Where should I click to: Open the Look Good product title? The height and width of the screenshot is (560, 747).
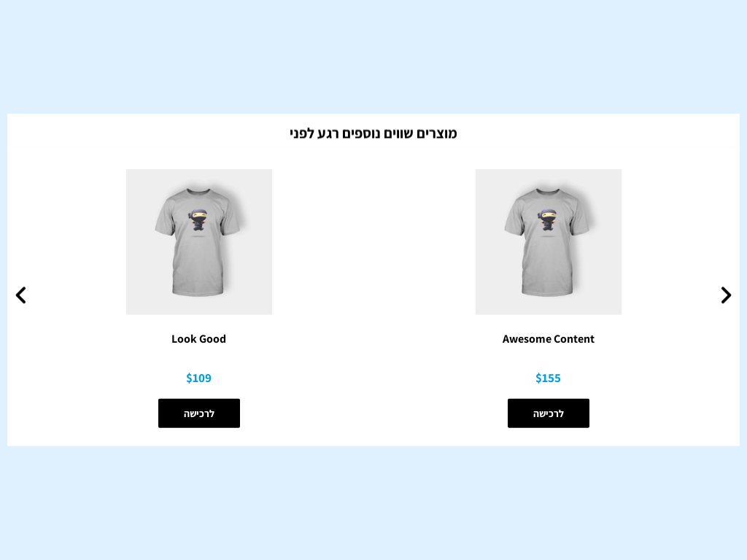click(198, 339)
